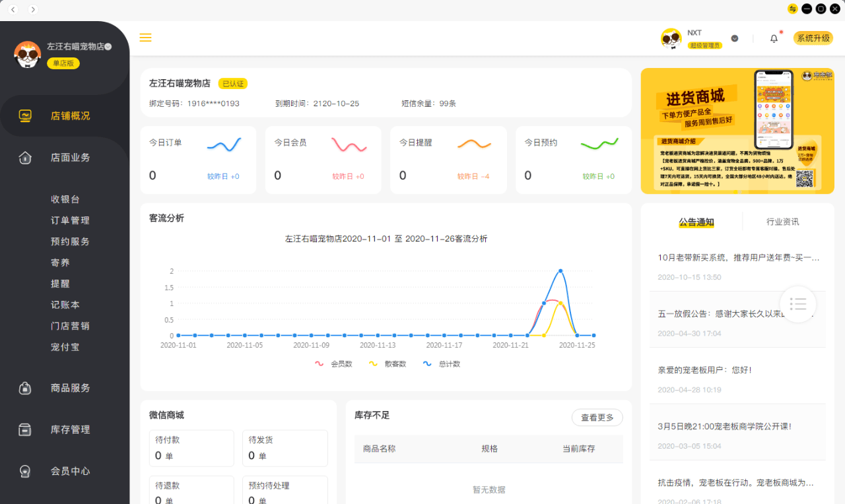Click the 单店版 badge

pos(63,63)
